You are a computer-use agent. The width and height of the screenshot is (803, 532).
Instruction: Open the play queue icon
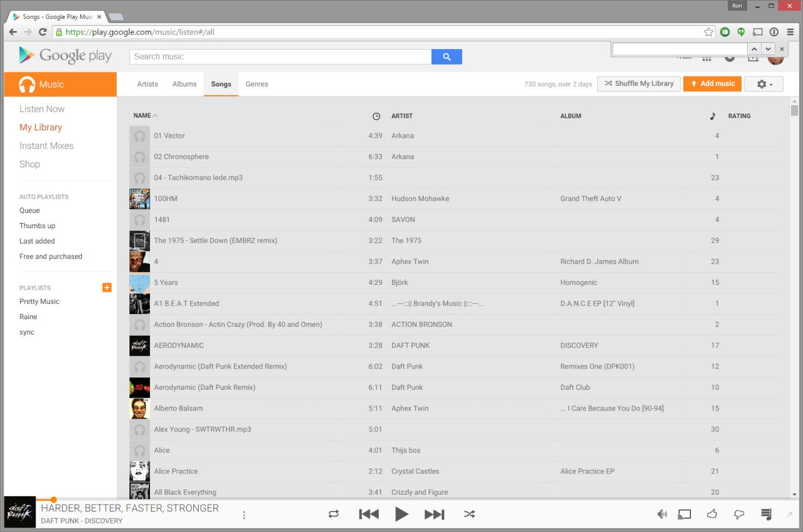click(766, 514)
